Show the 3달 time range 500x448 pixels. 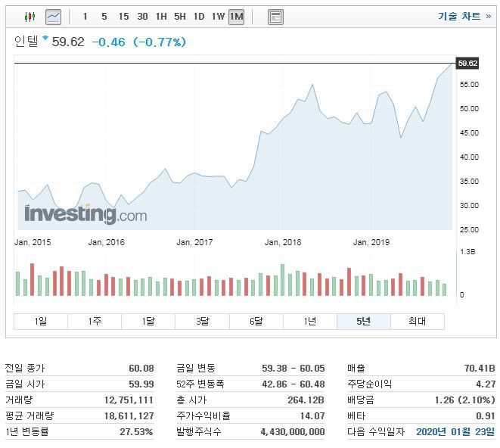click(x=202, y=322)
